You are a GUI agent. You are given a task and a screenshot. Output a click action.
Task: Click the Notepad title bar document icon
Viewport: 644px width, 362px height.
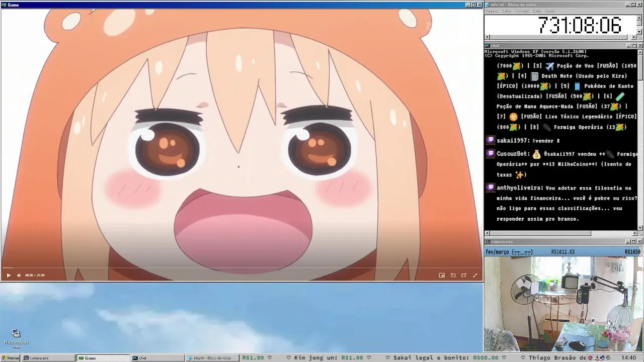click(488, 5)
